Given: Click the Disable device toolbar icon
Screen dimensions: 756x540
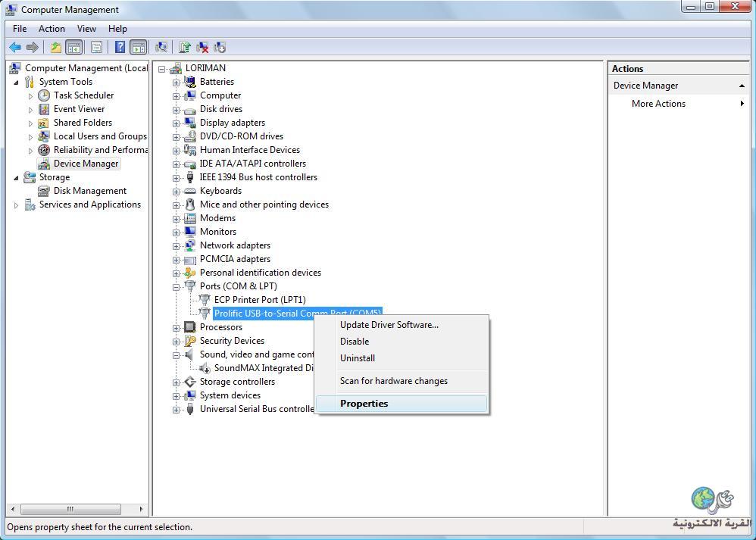Looking at the screenshot, I should (x=220, y=47).
